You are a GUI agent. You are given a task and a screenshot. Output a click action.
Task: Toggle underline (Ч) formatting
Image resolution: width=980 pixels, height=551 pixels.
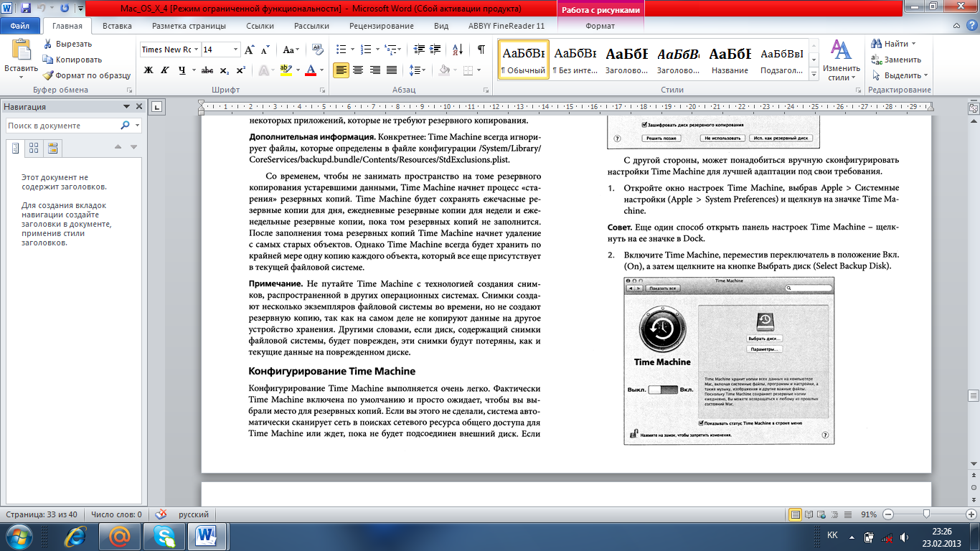[x=182, y=70]
